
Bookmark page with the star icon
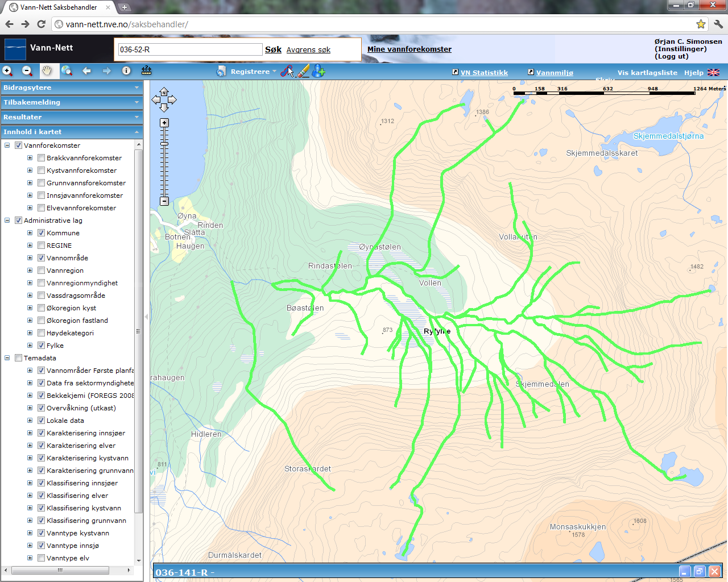pyautogui.click(x=701, y=24)
